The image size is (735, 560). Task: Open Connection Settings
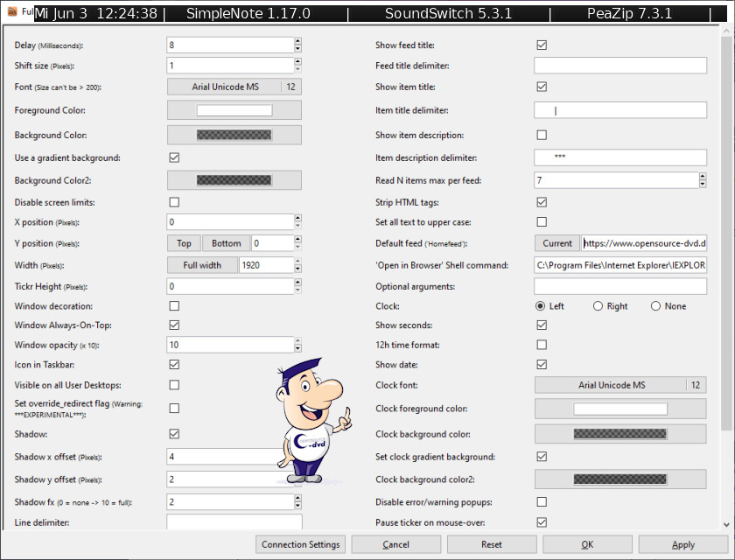[x=301, y=544]
